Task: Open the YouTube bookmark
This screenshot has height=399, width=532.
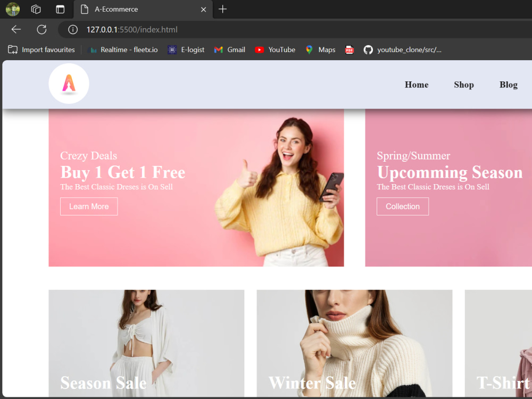Action: pos(275,49)
